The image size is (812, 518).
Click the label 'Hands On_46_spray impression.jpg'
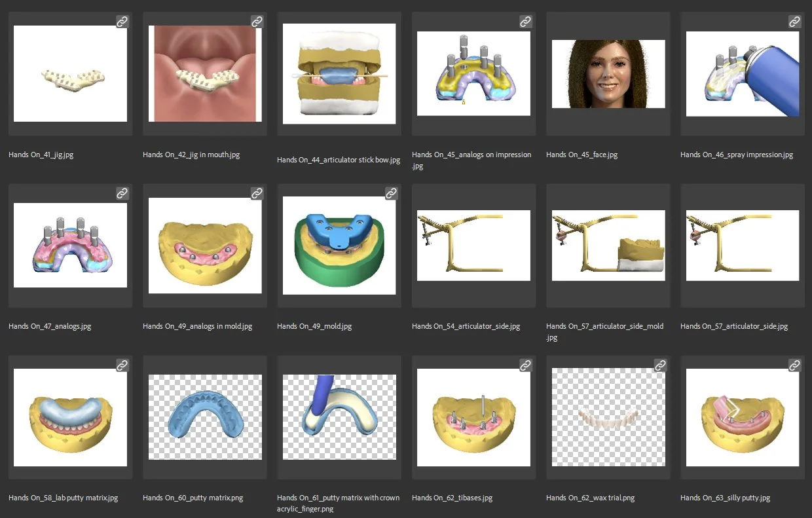pos(737,155)
